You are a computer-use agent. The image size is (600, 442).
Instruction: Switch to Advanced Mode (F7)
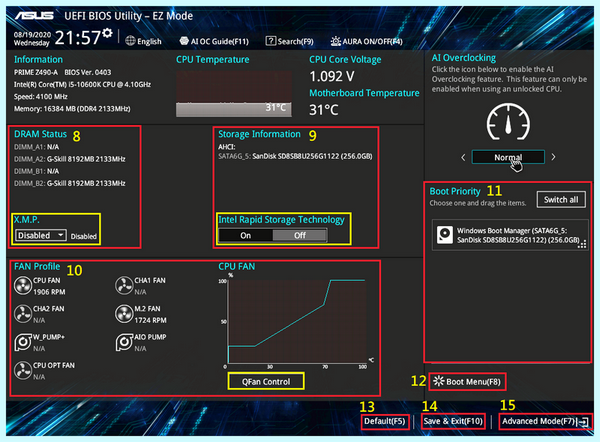pyautogui.click(x=538, y=421)
